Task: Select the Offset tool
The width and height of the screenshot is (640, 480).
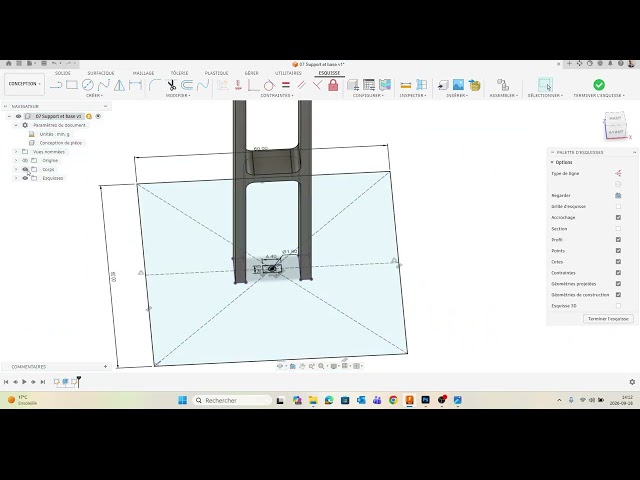Action: coord(187,85)
